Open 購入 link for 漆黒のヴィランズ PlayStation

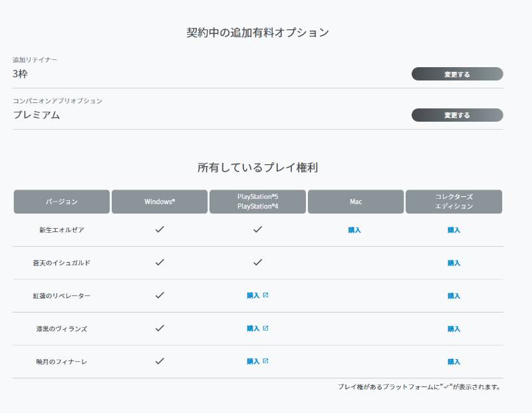[x=253, y=329]
